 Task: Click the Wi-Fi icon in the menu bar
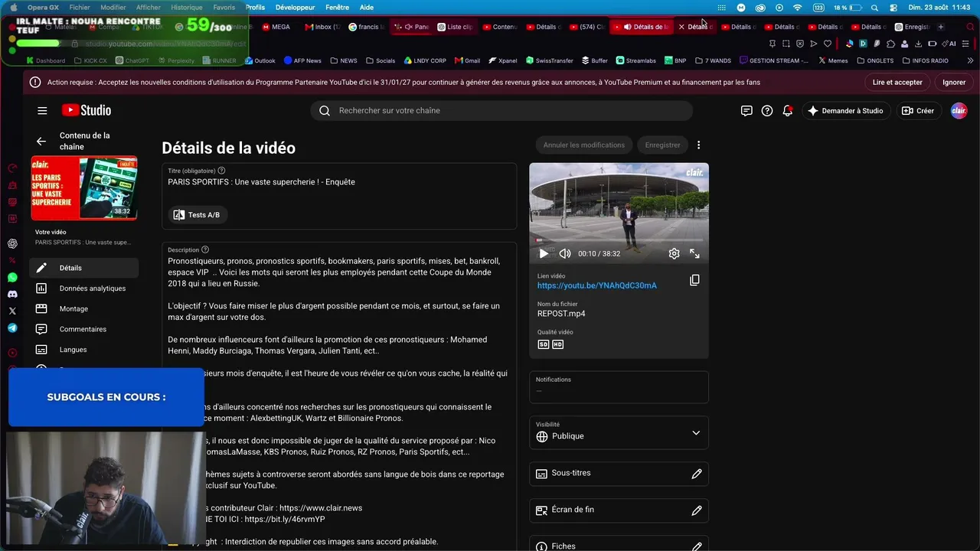tap(798, 8)
